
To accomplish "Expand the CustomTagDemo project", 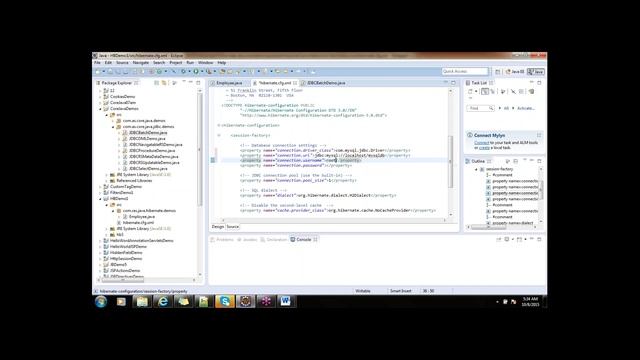I will [100, 187].
